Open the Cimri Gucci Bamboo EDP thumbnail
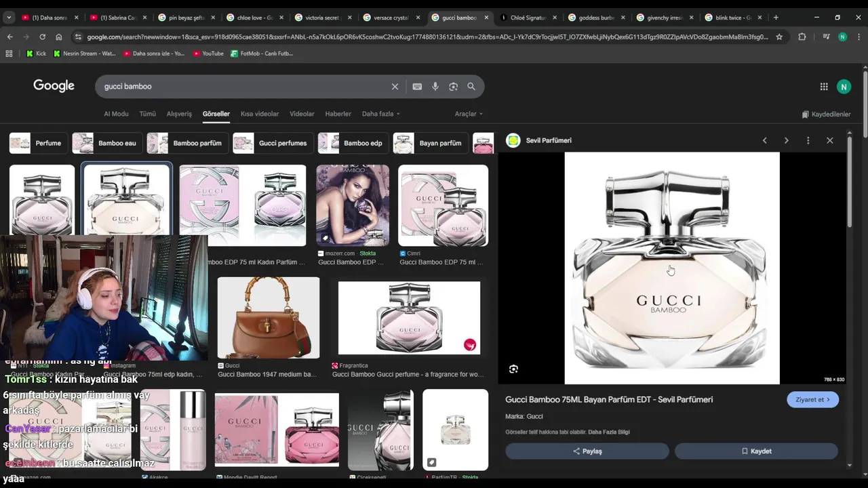The width and height of the screenshot is (868, 488). click(443, 205)
